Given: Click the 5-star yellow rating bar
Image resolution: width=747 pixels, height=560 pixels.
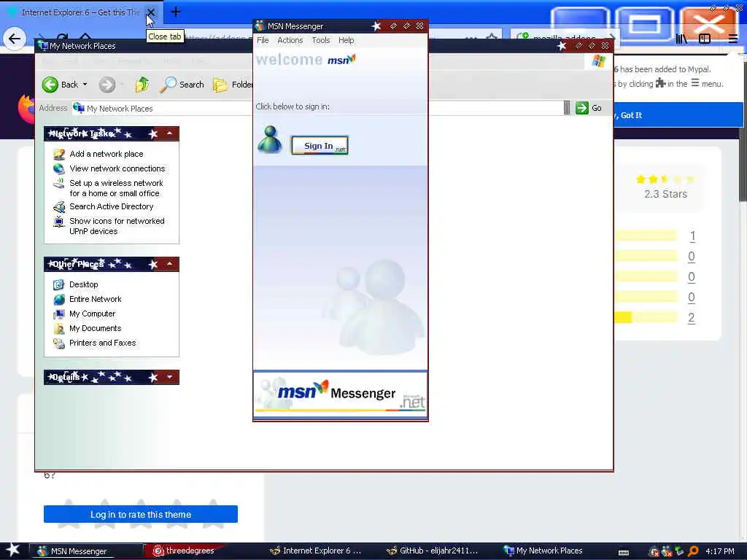Looking at the screenshot, I should point(646,236).
